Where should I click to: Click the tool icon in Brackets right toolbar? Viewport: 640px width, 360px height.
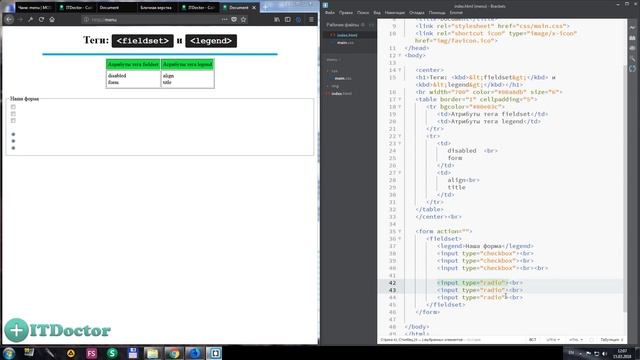(x=632, y=58)
